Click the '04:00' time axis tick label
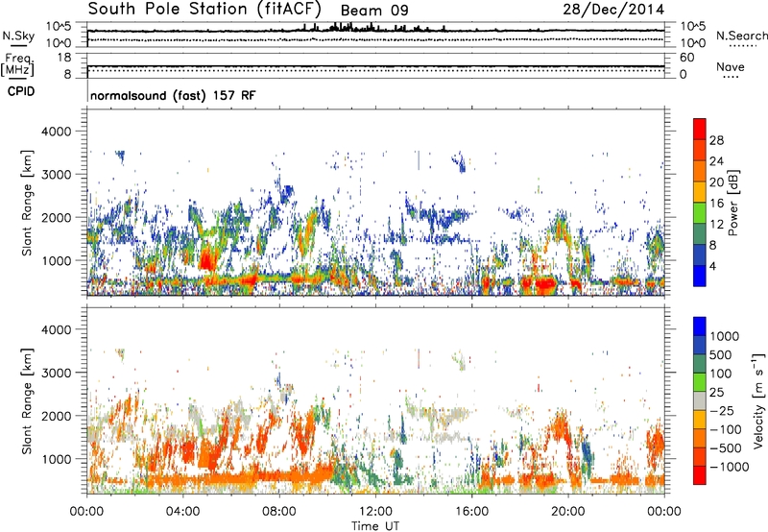Image resolution: width=768 pixels, height=532 pixels. coord(183,512)
